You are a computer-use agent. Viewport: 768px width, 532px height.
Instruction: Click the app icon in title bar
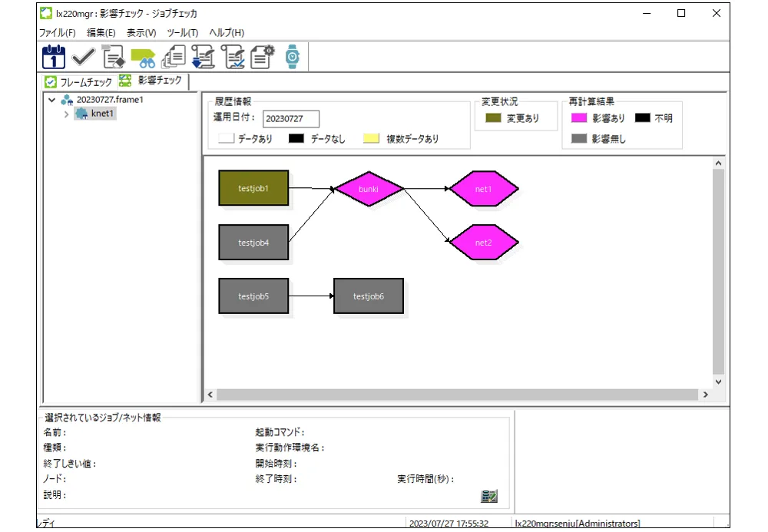point(46,13)
